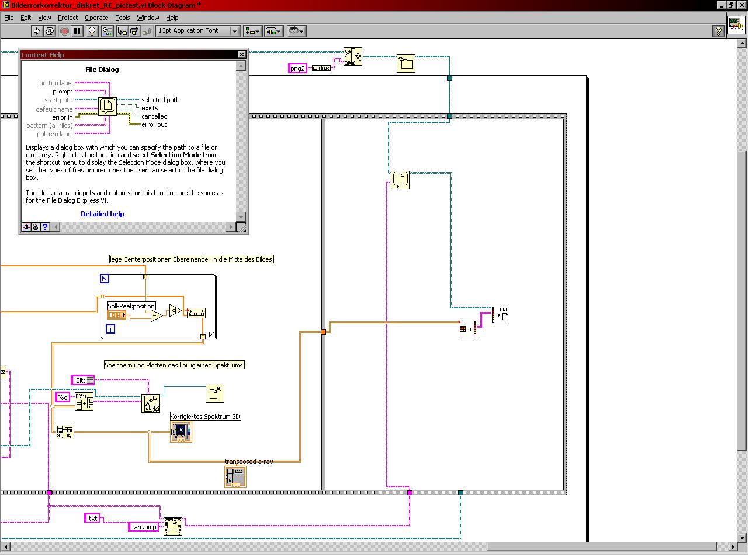Toggle Retain Wire Values button
756x555 pixels.
107,31
